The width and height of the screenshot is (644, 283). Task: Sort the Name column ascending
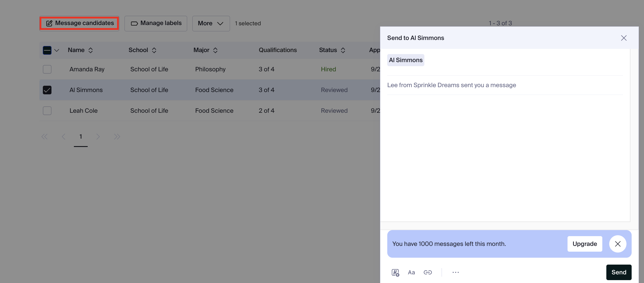click(91, 50)
